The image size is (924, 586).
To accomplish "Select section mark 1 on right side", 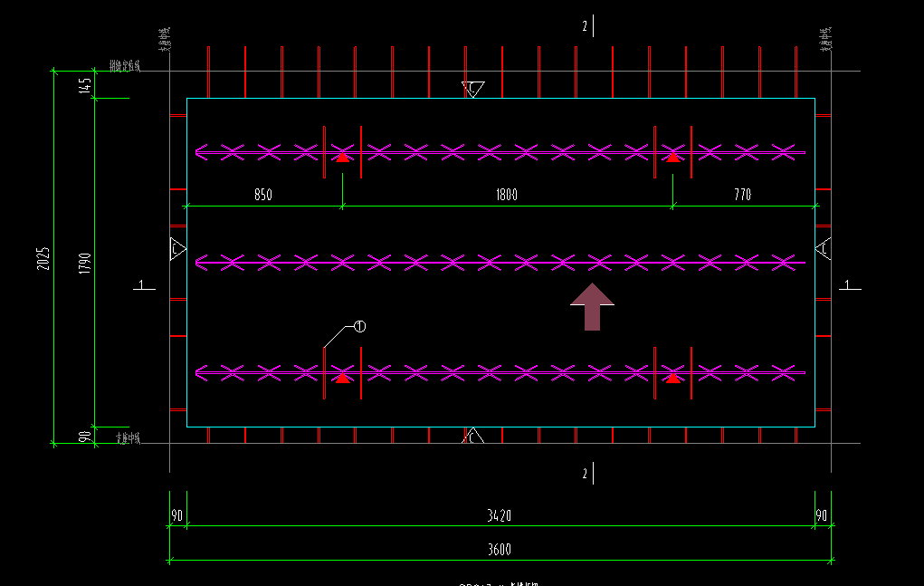I will point(850,285).
